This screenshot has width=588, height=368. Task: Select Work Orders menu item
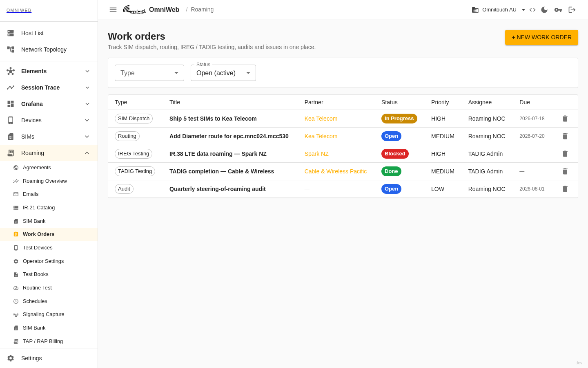point(49,234)
